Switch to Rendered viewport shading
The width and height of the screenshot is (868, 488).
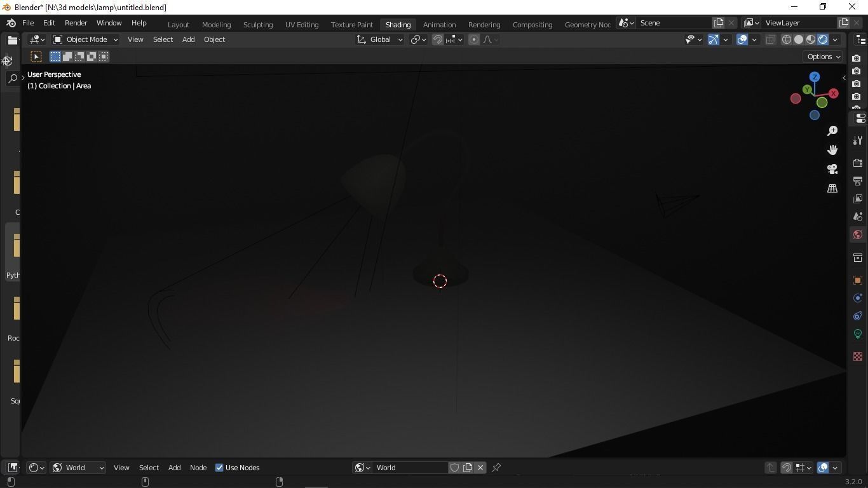[x=823, y=39]
